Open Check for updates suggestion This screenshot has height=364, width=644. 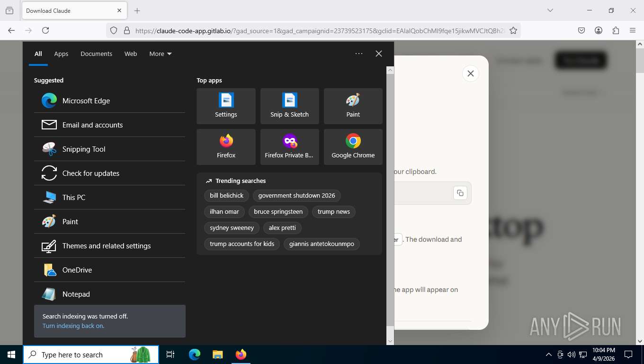pos(109,173)
